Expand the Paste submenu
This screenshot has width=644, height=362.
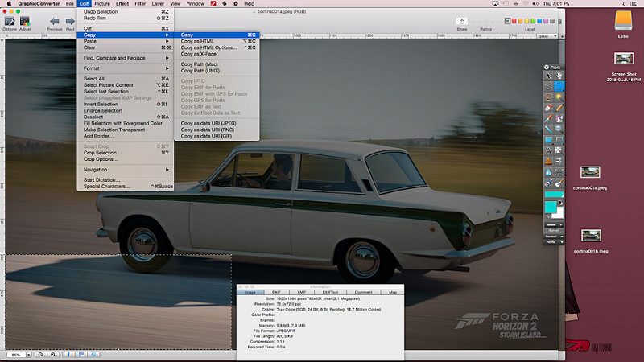point(126,41)
